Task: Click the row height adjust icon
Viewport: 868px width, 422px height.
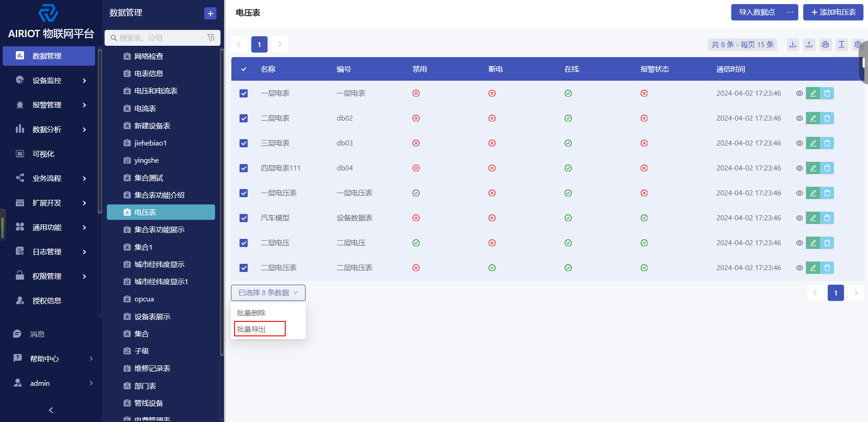Action: click(841, 44)
